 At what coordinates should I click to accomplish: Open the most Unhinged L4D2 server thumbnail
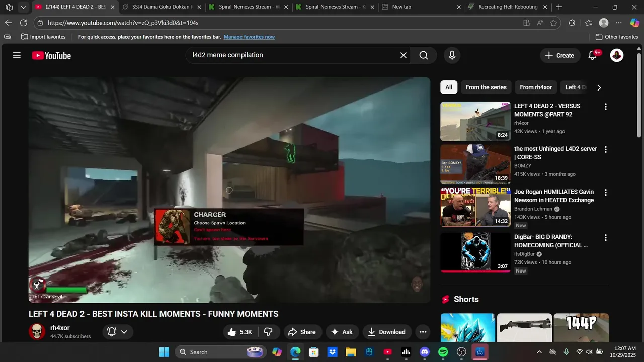click(475, 164)
